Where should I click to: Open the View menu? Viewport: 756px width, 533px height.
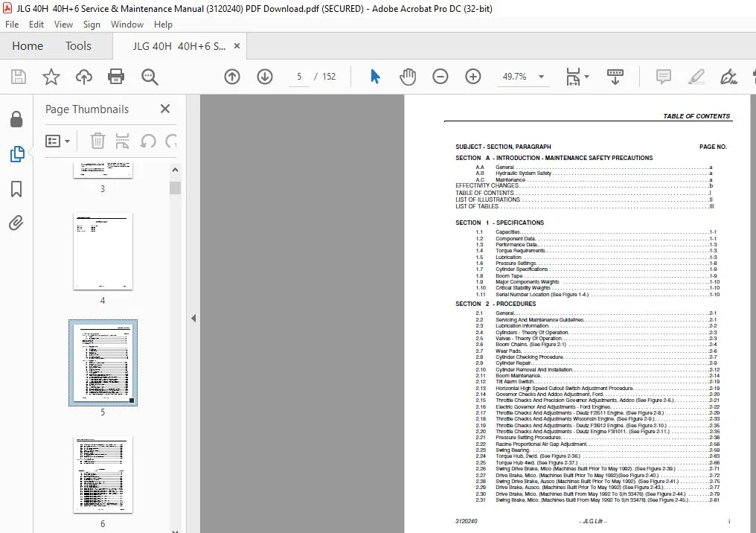tap(63, 25)
